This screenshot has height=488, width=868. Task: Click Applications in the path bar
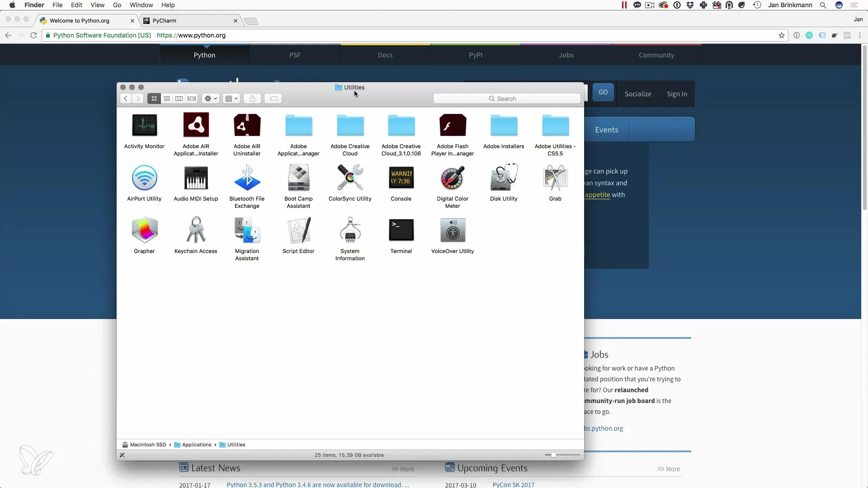[x=193, y=445]
